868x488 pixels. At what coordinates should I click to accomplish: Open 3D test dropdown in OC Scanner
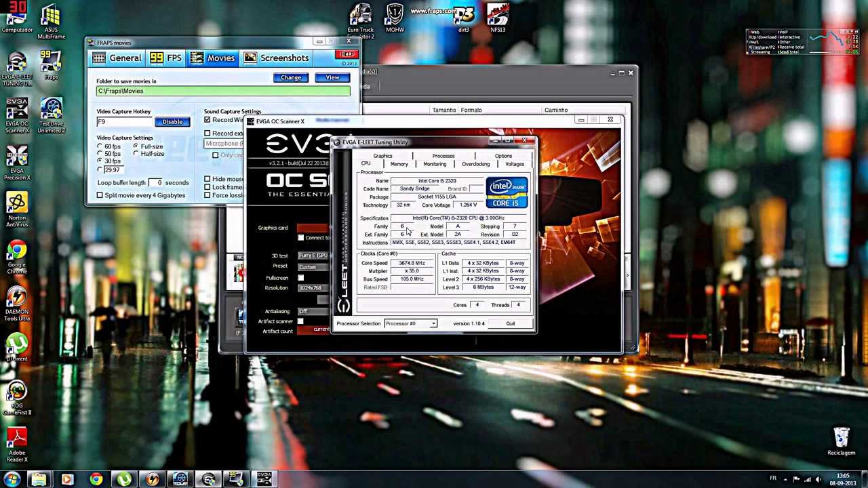pos(313,256)
